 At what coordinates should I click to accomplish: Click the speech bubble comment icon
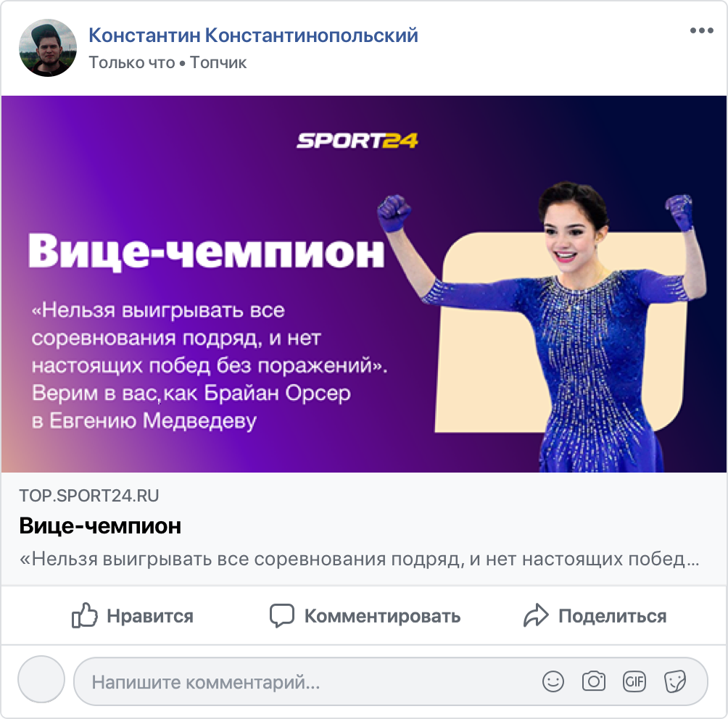click(282, 615)
